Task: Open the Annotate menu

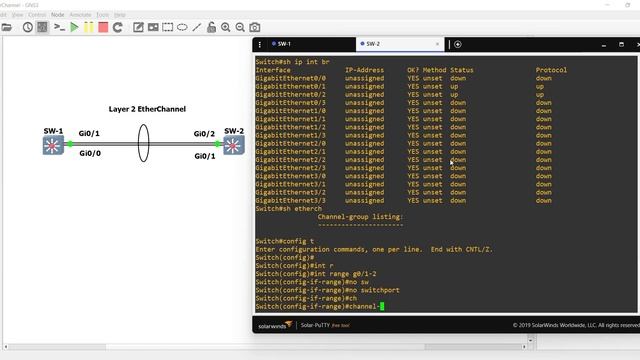Action: [80, 15]
